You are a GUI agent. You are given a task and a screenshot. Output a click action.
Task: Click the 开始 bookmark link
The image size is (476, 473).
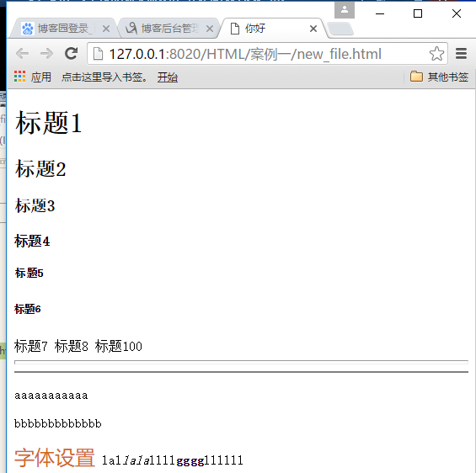[168, 77]
